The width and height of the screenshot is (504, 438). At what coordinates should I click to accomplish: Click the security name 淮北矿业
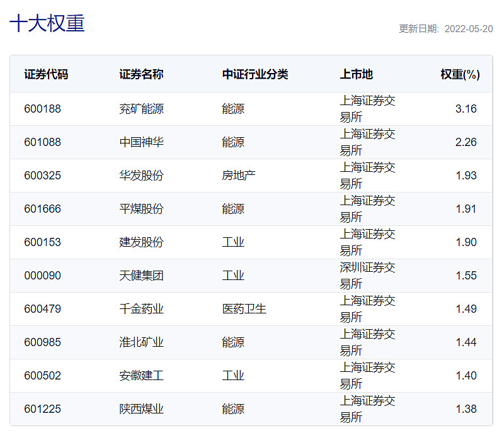pos(141,342)
